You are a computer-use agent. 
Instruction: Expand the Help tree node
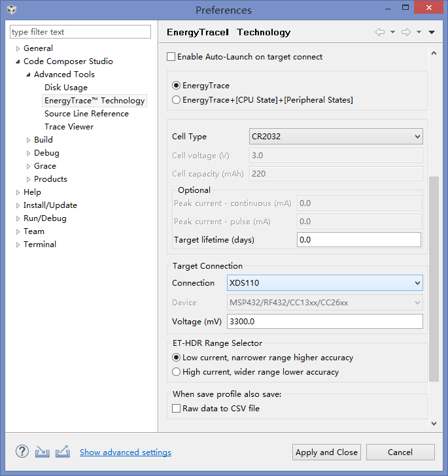tap(18, 192)
